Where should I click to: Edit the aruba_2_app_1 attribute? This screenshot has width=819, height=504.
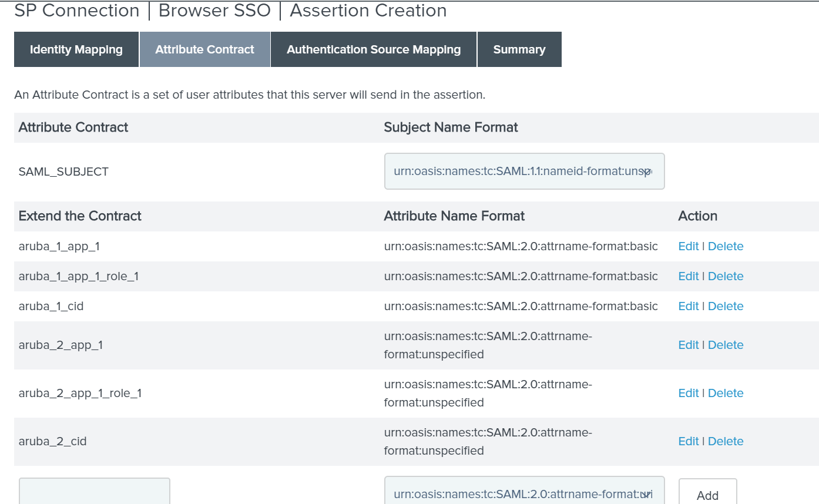coord(689,345)
